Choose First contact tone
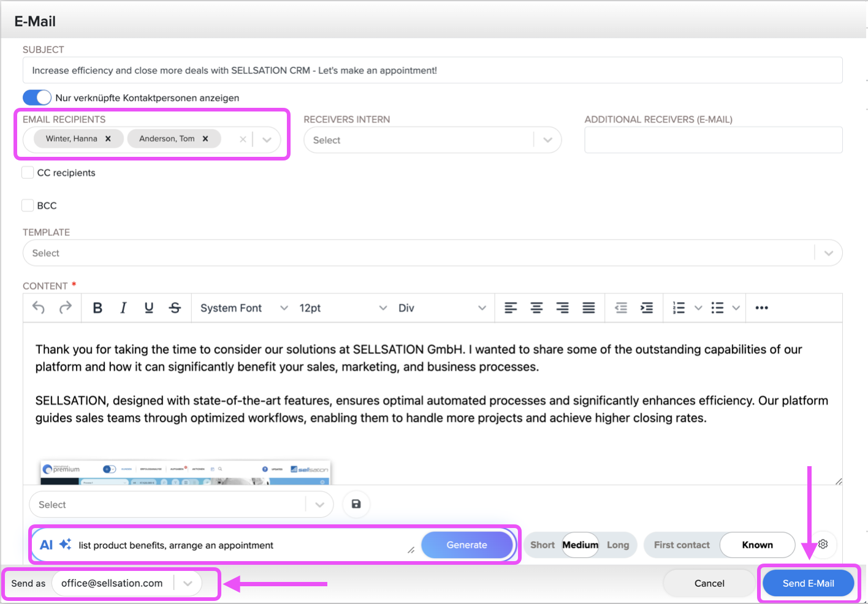This screenshot has width=868, height=604. (x=682, y=545)
